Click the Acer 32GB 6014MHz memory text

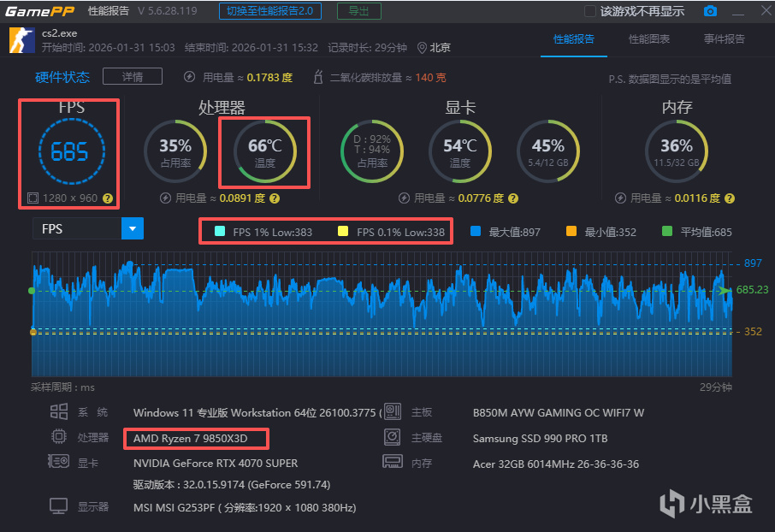coord(556,464)
